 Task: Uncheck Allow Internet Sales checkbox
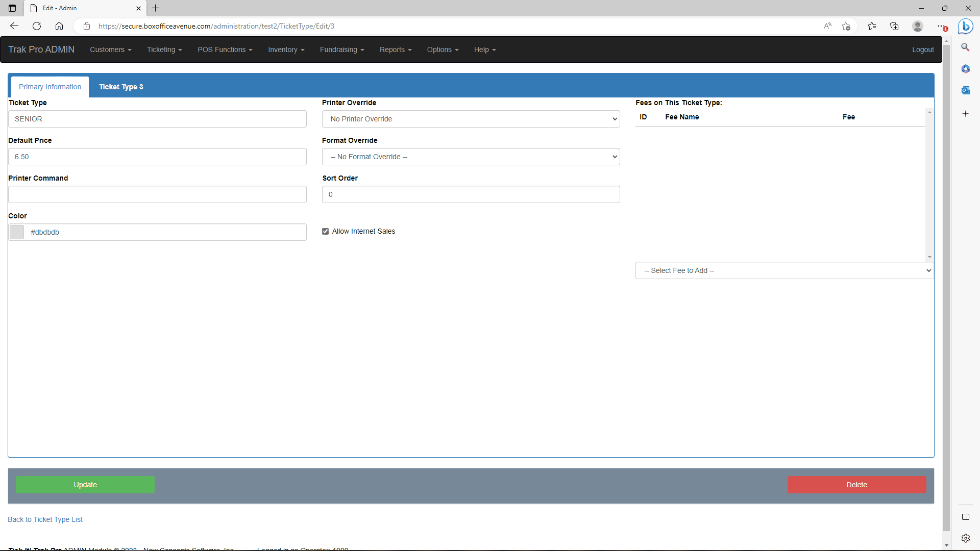[x=326, y=232]
